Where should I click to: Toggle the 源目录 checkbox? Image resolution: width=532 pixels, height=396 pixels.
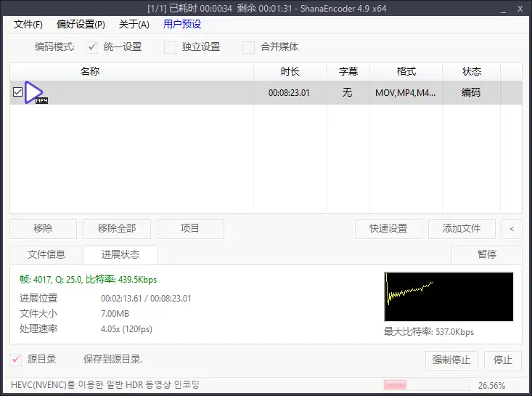pos(16,359)
